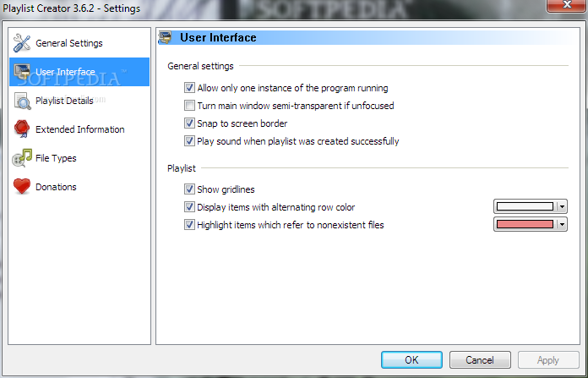Viewport: 588px width, 378px height.
Task: Open the Donations section
Action: coord(79,187)
